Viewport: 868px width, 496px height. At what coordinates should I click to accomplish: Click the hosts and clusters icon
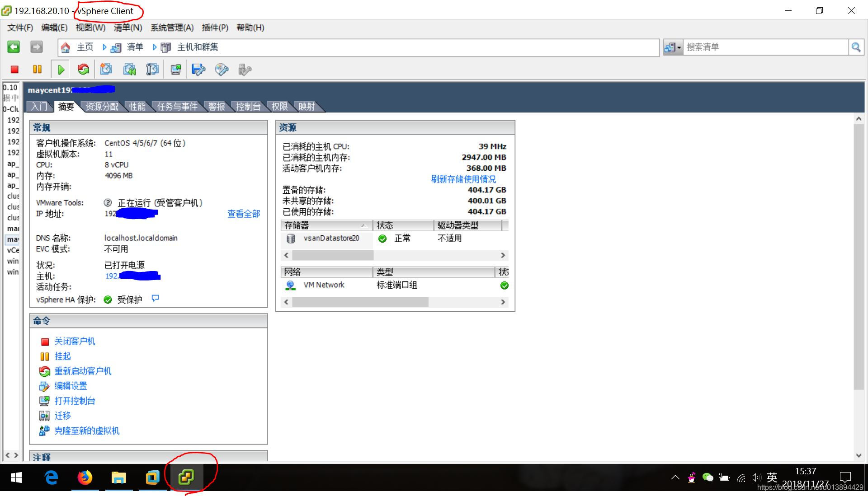click(x=166, y=47)
